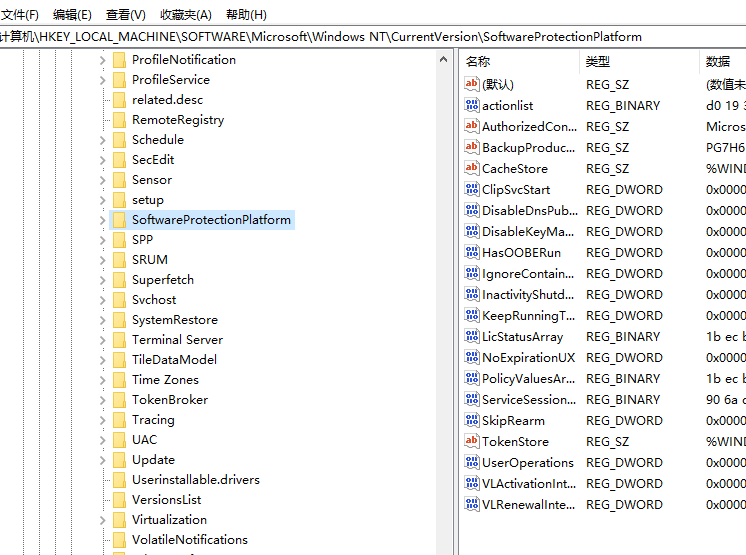Open the 文件(F) menu
746x555 pixels.
point(20,15)
